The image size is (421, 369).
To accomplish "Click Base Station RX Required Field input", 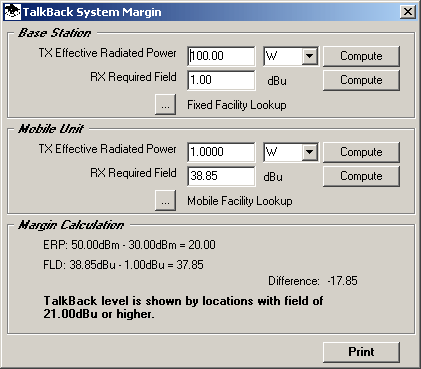I will pos(221,80).
